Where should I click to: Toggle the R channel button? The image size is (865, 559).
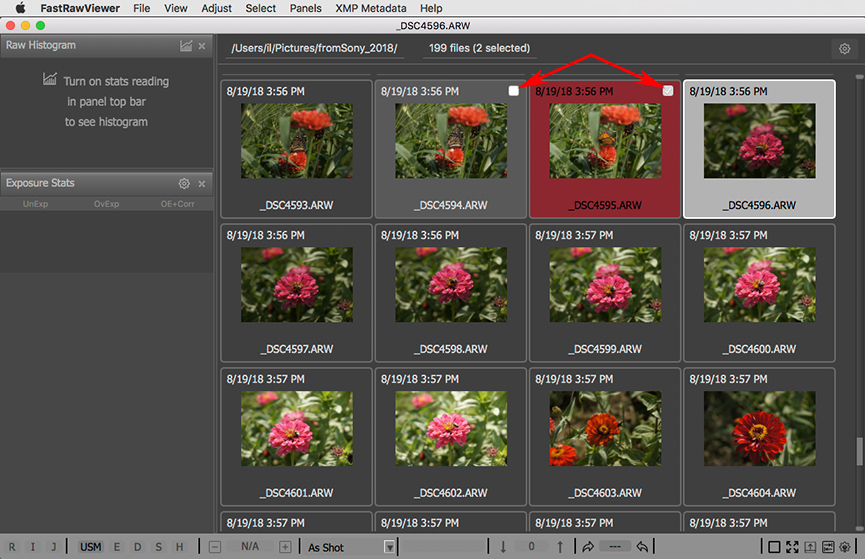click(13, 547)
